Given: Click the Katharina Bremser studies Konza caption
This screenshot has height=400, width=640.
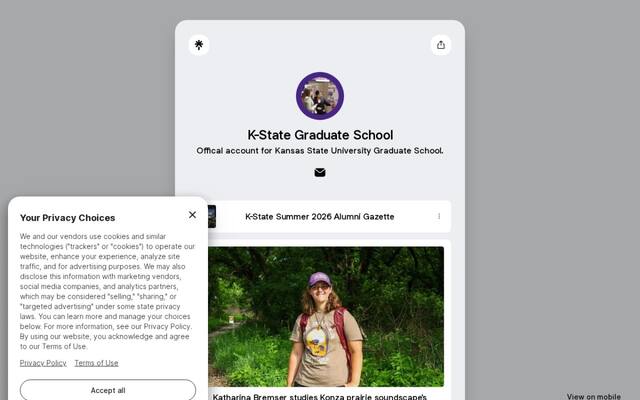Looking at the screenshot, I should coord(320,396).
